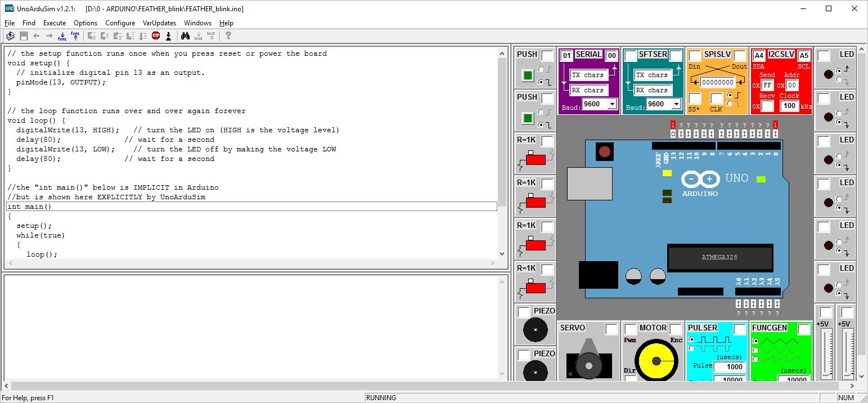Click the code pane scroll-down arrow
Screen dimensions: 868x403
pyautogui.click(x=502, y=254)
